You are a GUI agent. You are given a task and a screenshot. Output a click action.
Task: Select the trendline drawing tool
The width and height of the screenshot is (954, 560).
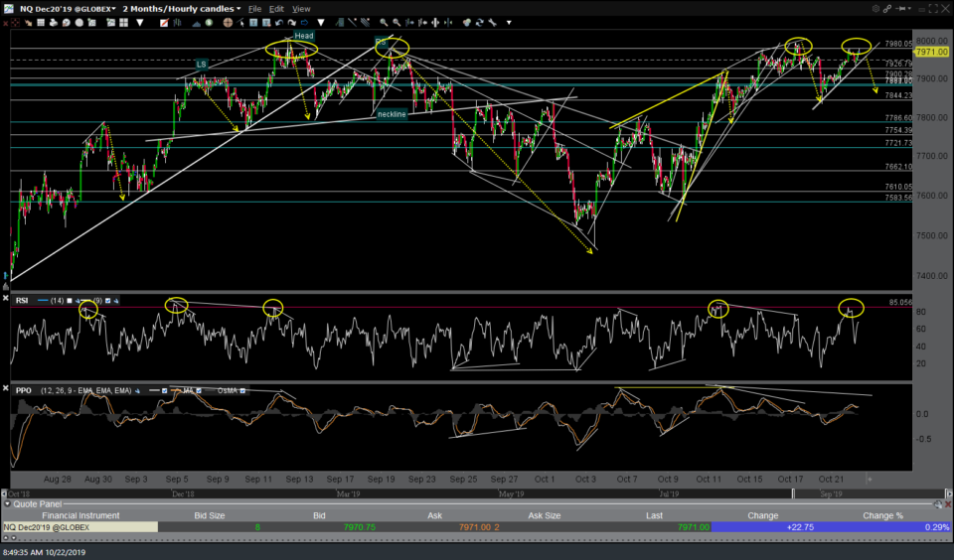[352, 23]
